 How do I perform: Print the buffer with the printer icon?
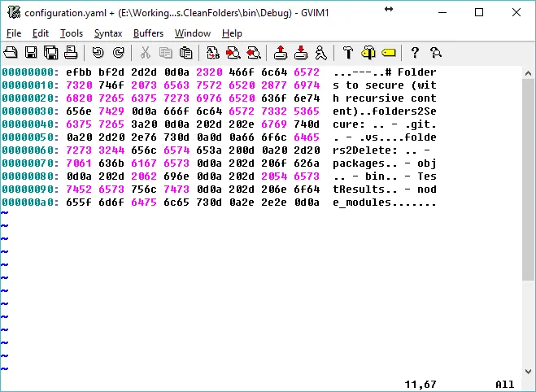pos(71,53)
